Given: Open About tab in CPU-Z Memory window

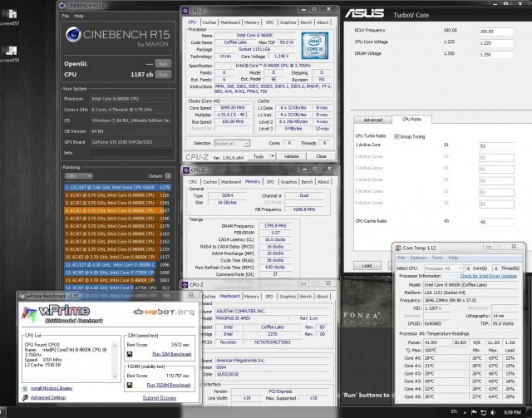Looking at the screenshot, I should [323, 182].
